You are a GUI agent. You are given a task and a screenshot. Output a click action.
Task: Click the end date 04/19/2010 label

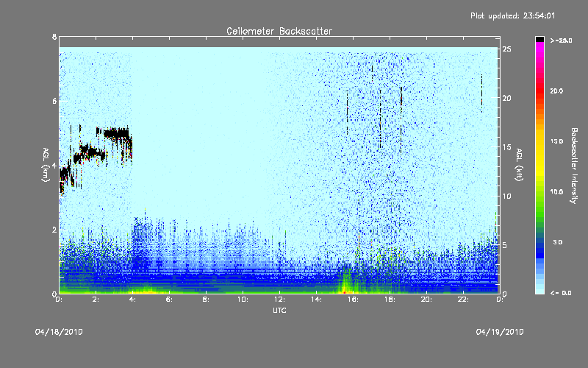(x=500, y=332)
